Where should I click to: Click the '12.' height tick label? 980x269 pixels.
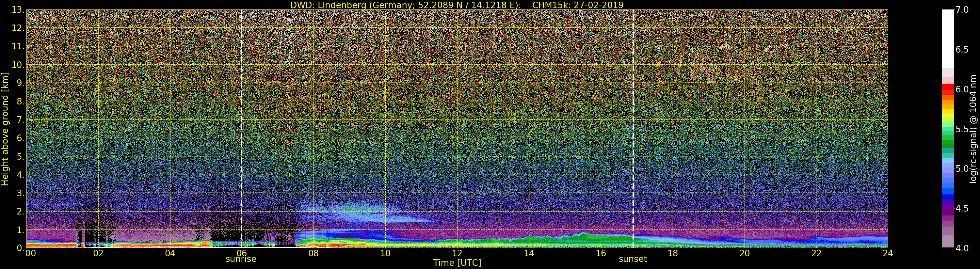point(18,28)
